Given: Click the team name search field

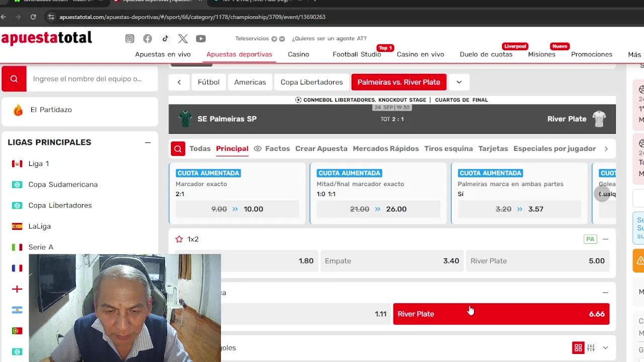Looking at the screenshot, I should tap(92, 79).
